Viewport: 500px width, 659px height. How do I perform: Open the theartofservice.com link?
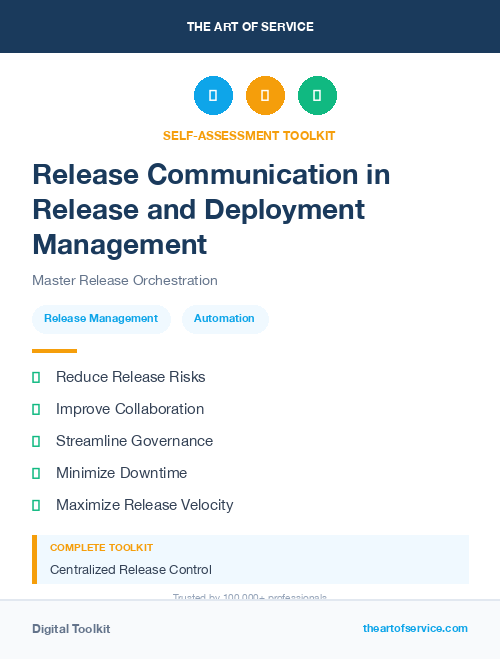tap(415, 628)
